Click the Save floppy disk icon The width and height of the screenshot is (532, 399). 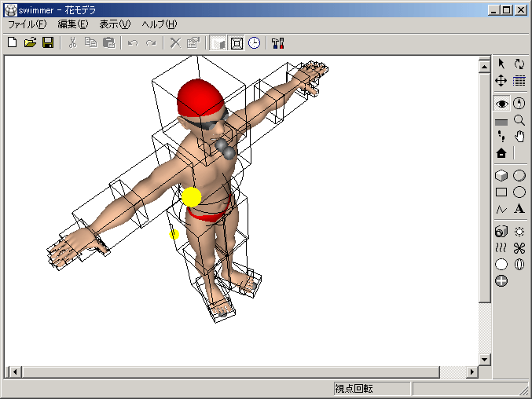(48, 43)
